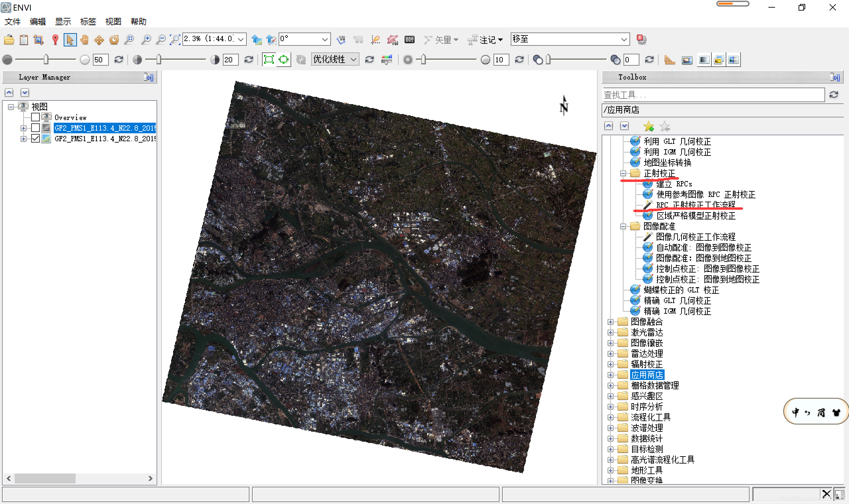Select the four-arrow Fly tool
The height and width of the screenshot is (504, 849).
click(x=99, y=40)
